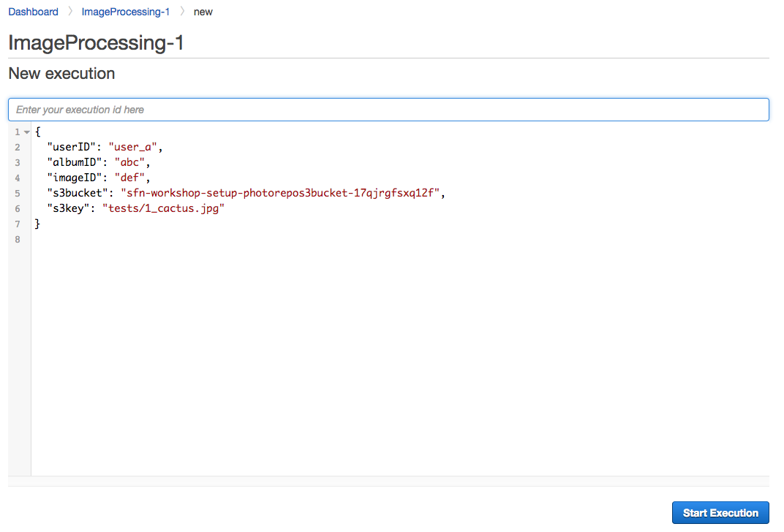
Task: Start the execution with Start Execution button
Action: pyautogui.click(x=720, y=512)
